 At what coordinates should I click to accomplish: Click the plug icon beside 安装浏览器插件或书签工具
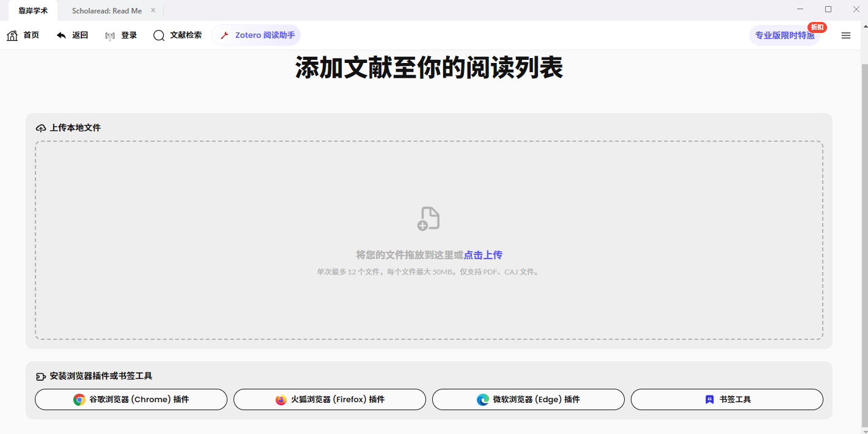click(40, 377)
